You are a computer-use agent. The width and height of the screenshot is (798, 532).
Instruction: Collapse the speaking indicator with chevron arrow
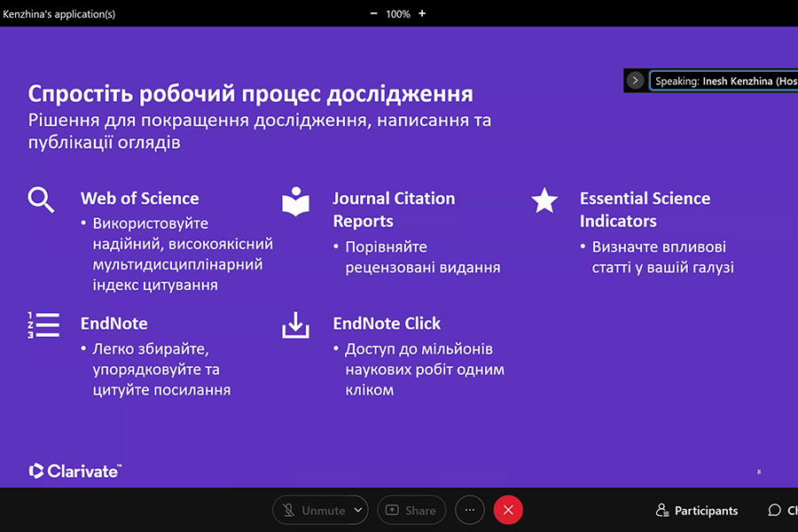635,81
